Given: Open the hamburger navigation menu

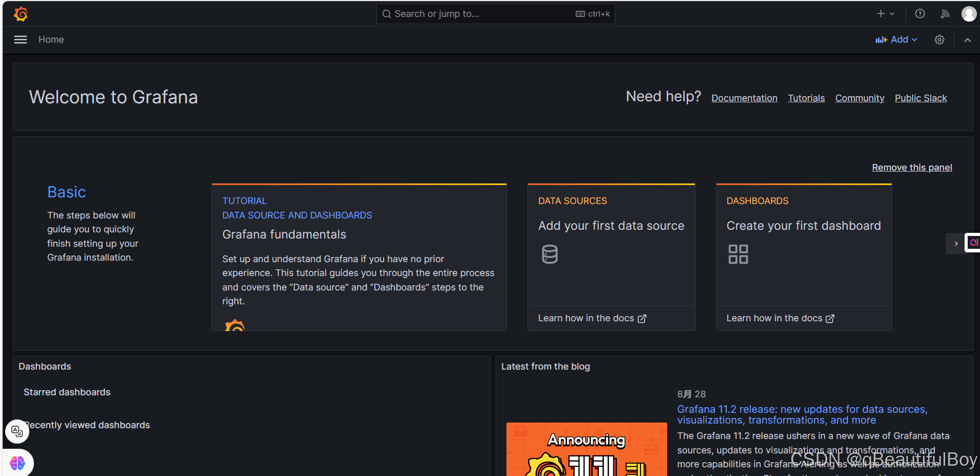Looking at the screenshot, I should [x=21, y=40].
